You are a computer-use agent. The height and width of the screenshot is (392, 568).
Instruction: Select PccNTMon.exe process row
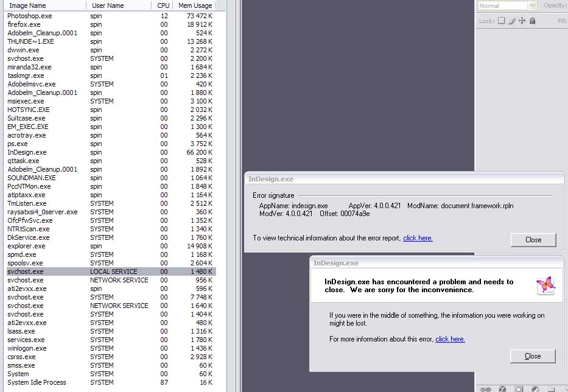pos(111,186)
